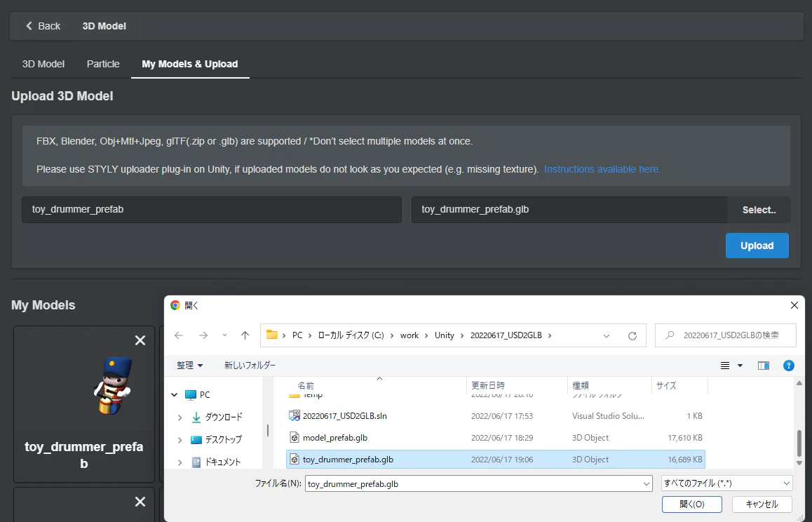Click the model_prefab.glb 3D object icon

click(294, 438)
